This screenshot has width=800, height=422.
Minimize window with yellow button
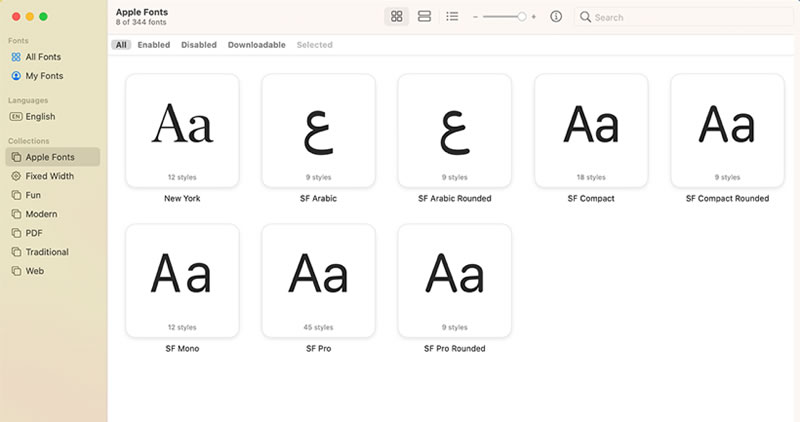point(30,17)
